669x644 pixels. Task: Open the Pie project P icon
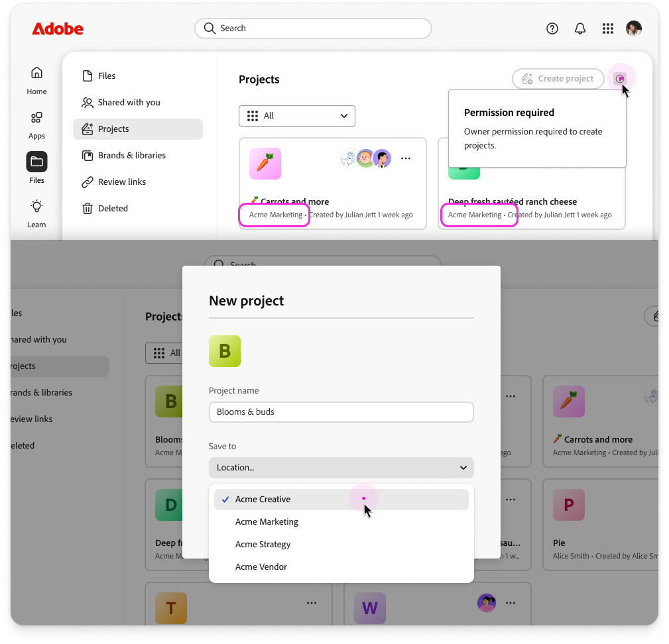[569, 505]
